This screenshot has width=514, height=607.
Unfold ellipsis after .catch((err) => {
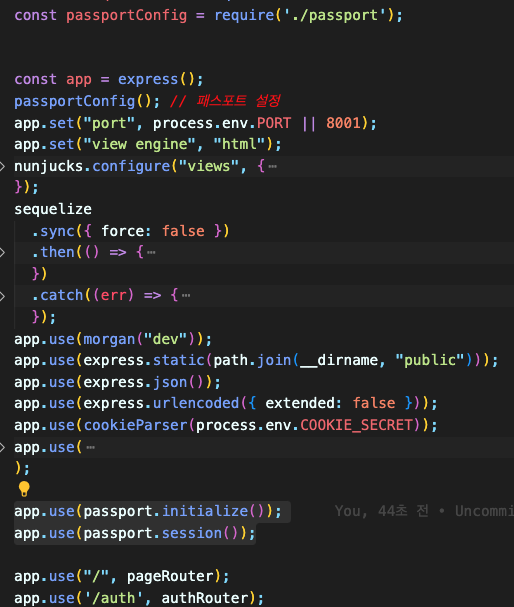pyautogui.click(x=186, y=296)
